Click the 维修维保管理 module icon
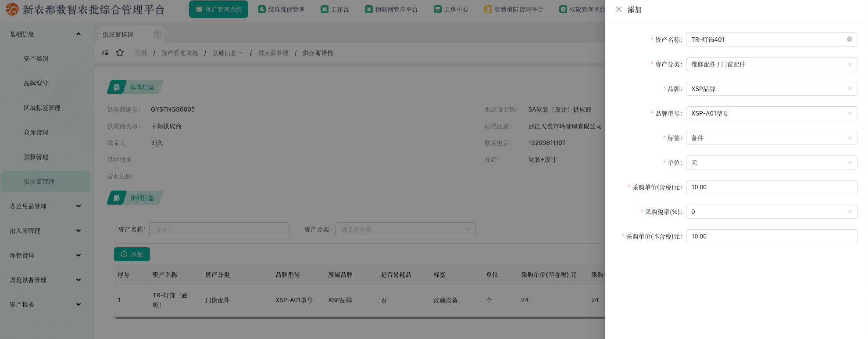This screenshot has width=868, height=339. point(262,9)
